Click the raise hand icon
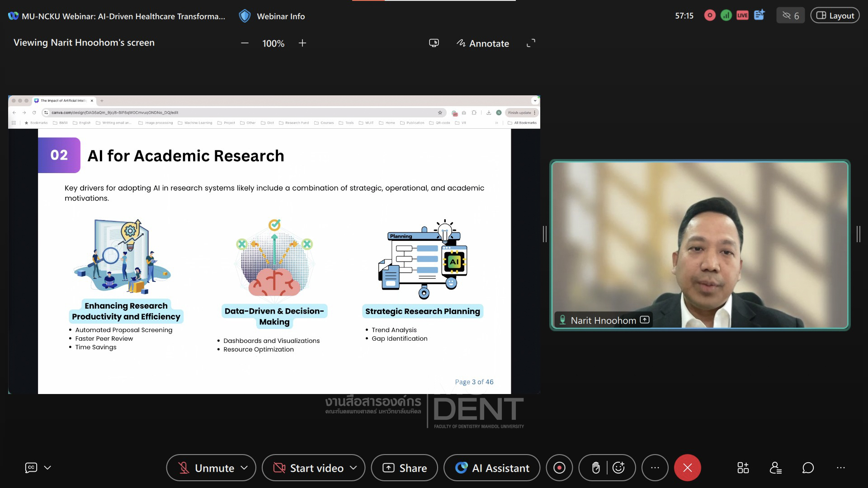The width and height of the screenshot is (868, 488). (596, 468)
